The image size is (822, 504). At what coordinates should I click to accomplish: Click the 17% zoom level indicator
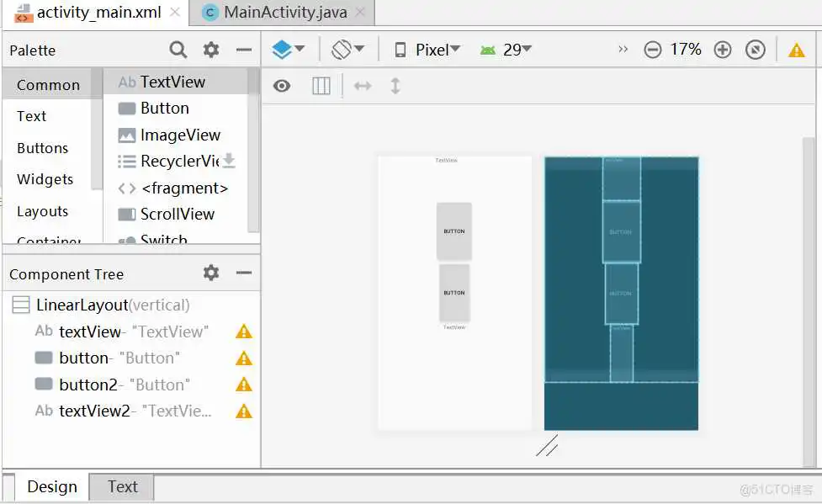(x=687, y=50)
